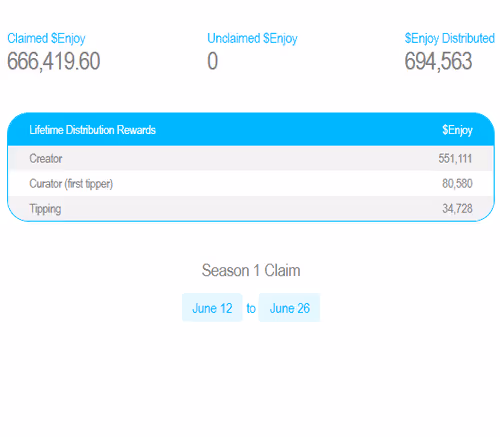This screenshot has height=437, width=500.
Task: Click the blue table header bar
Action: pyautogui.click(x=251, y=129)
